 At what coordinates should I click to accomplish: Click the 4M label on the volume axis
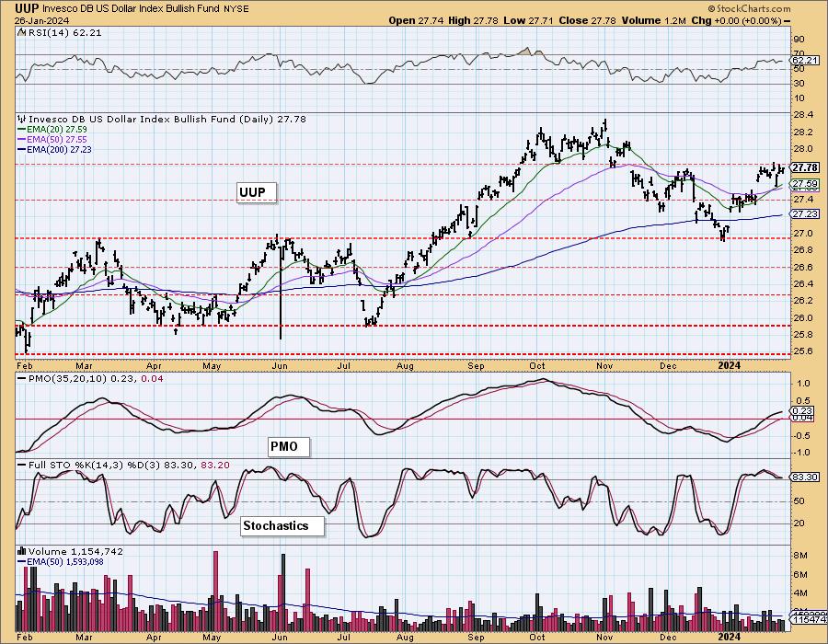800,594
